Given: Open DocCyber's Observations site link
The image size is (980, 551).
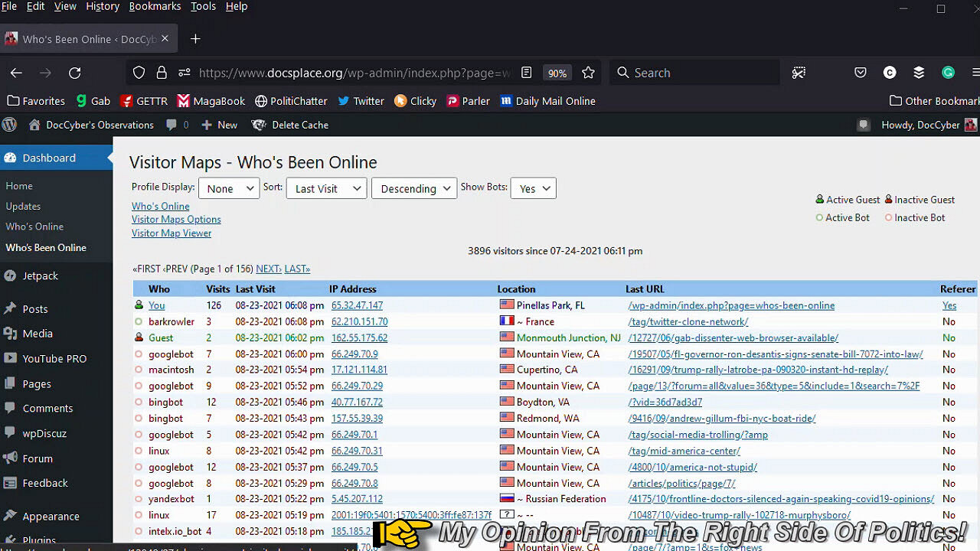Looking at the screenshot, I should tap(91, 125).
